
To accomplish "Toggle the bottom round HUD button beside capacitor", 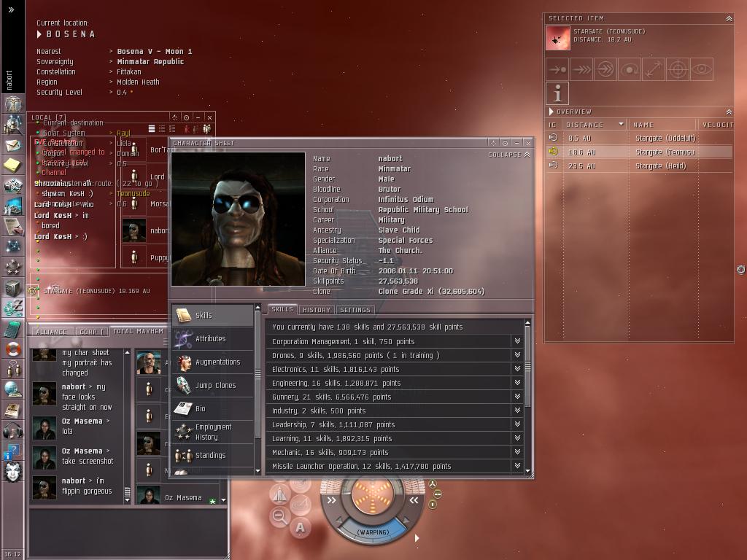I will pyautogui.click(x=433, y=505).
